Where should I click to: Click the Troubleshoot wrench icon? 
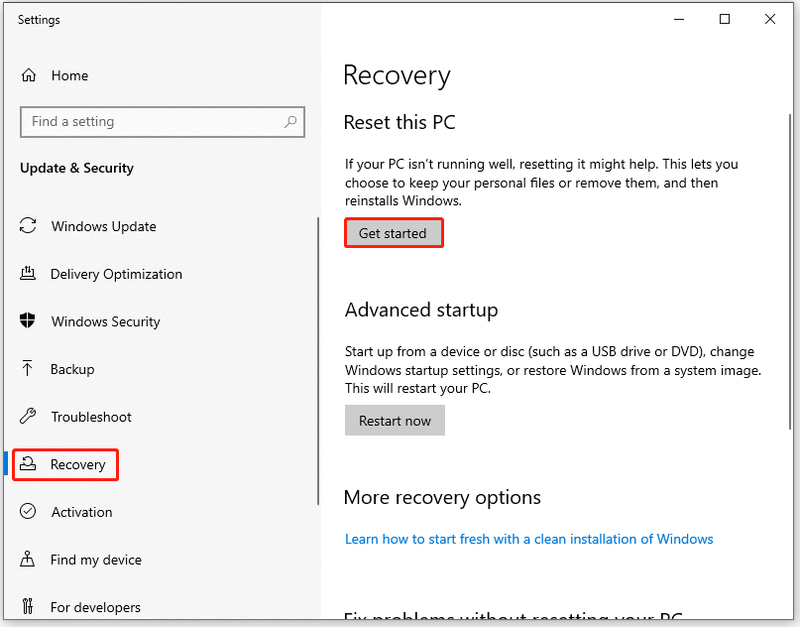tap(28, 416)
